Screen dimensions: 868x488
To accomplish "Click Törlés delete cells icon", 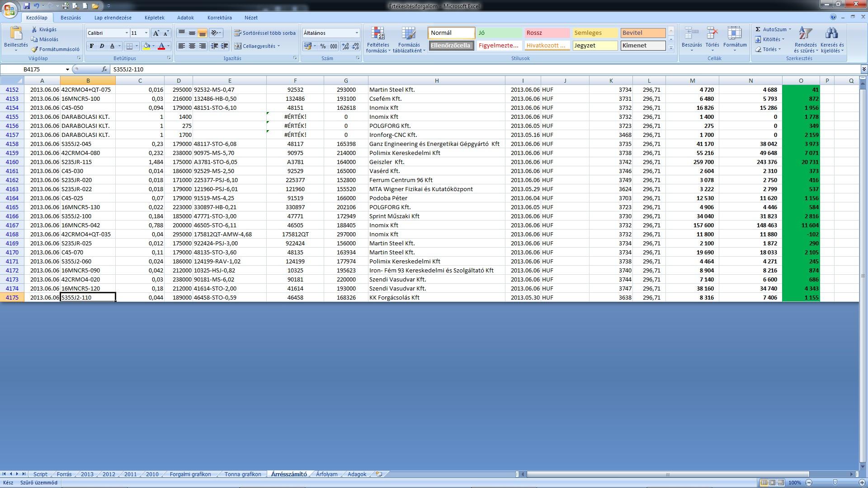I will tap(712, 34).
